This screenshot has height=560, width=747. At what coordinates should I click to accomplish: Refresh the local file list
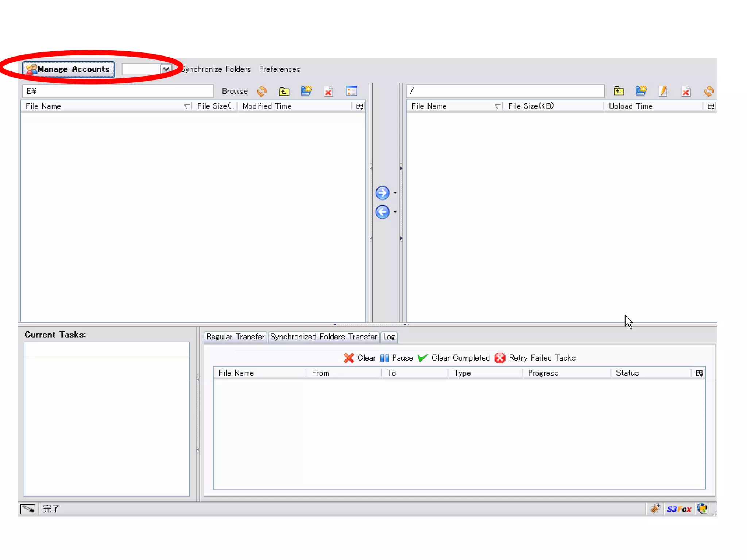[x=262, y=91]
